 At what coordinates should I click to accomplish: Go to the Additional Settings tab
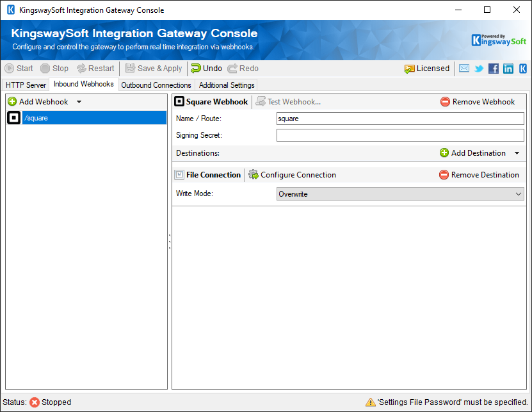click(227, 85)
